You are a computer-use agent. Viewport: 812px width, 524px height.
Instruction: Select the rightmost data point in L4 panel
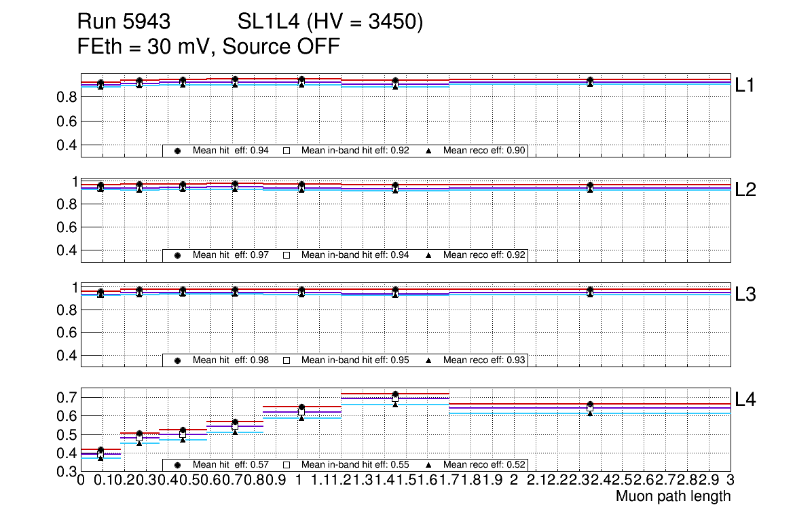pyautogui.click(x=590, y=405)
